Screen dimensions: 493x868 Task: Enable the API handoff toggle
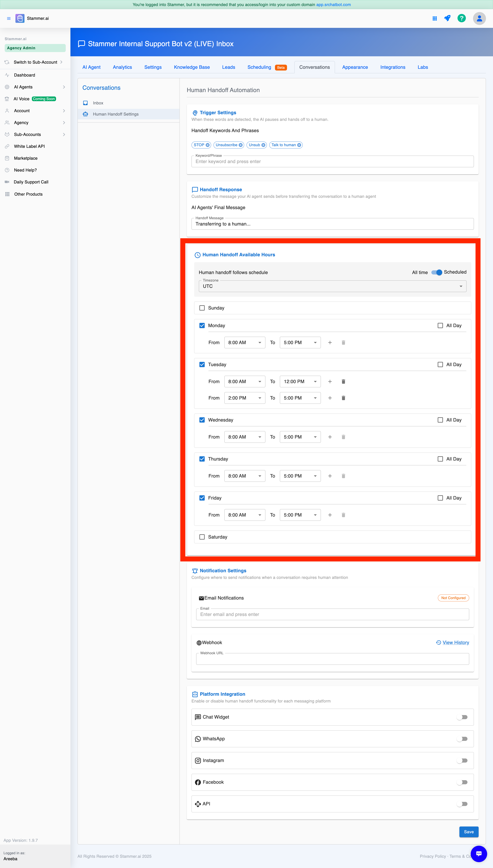(462, 804)
